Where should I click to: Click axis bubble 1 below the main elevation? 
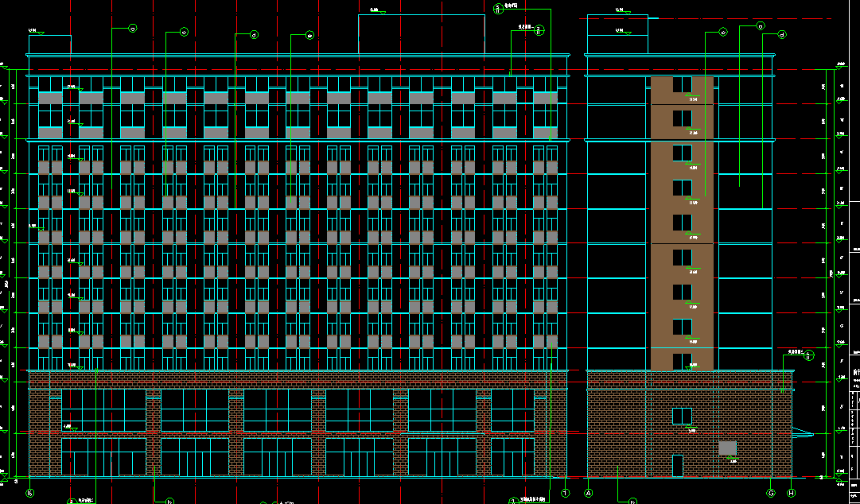pos(566,493)
